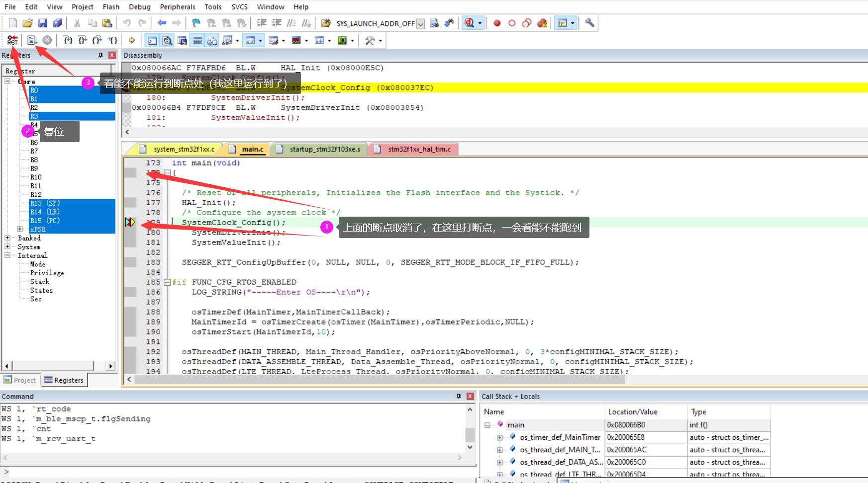Switch to the Project panel tab

tap(20, 380)
